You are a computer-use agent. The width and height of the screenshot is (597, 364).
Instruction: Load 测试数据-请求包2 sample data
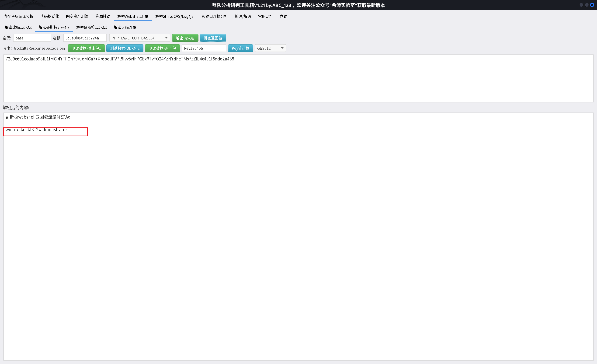pyautogui.click(x=125, y=48)
